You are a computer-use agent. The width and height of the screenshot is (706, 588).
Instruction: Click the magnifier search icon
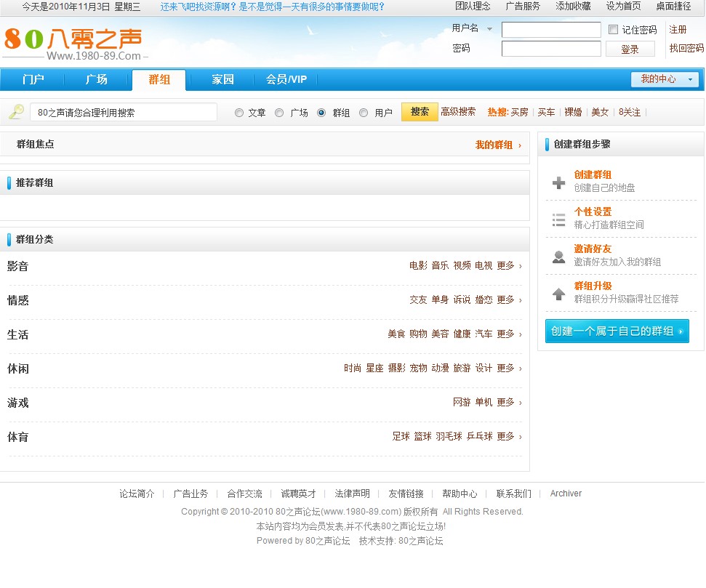pos(17,111)
